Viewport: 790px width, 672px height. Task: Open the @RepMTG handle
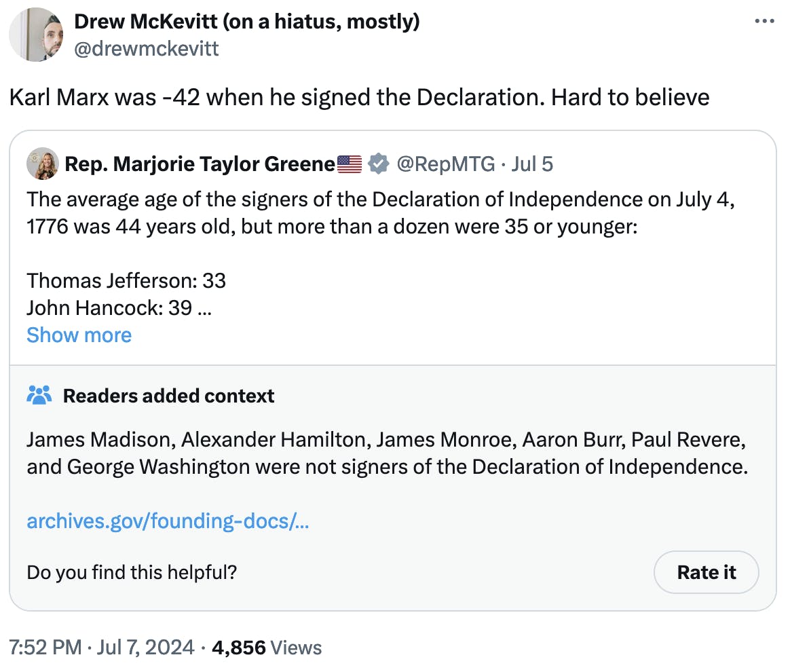446,164
